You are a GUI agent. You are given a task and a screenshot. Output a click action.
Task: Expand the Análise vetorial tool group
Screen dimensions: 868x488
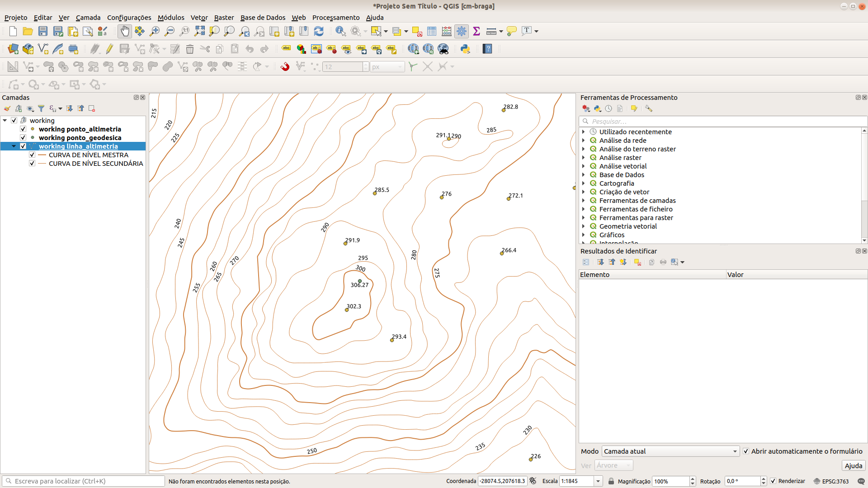pos(584,166)
